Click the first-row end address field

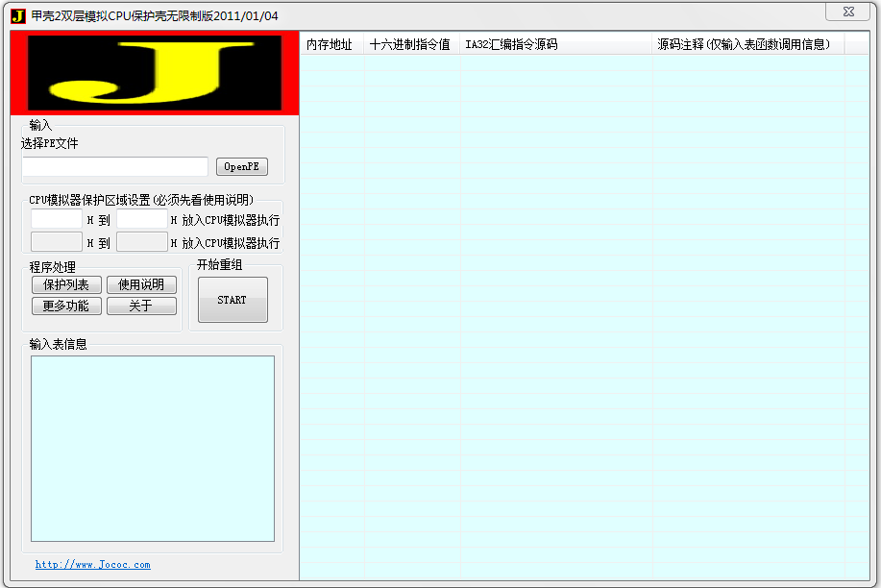click(141, 219)
